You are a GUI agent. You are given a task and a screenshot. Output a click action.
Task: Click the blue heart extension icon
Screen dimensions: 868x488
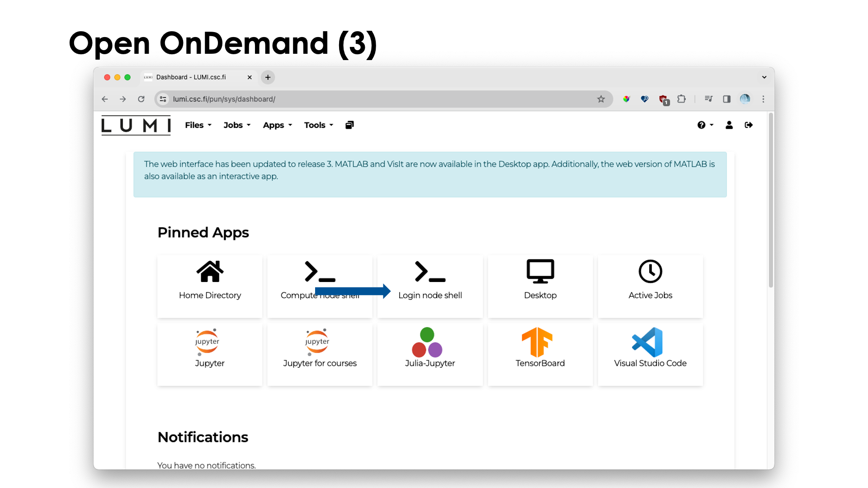[645, 99]
